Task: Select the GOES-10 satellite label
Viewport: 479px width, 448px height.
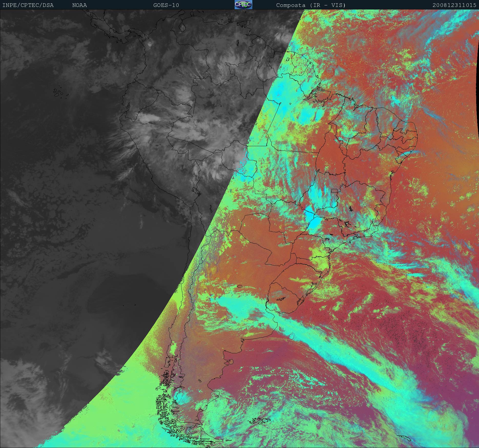Action: [166, 5]
